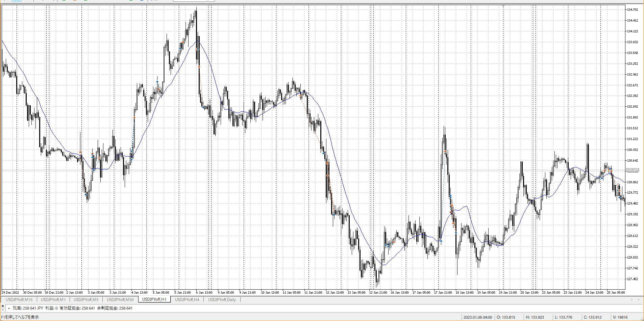Close the terminal panel with the X
The image size is (644, 321).
coord(3,306)
